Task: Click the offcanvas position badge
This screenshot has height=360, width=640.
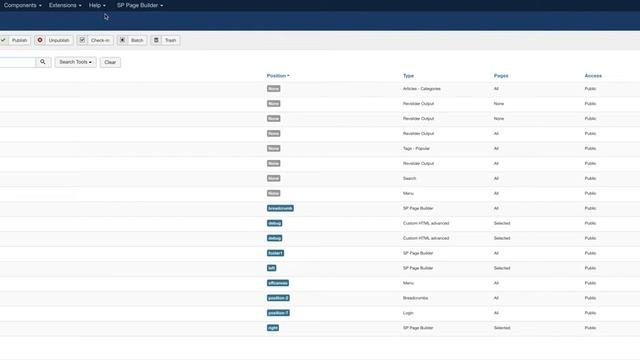Action: pyautogui.click(x=278, y=283)
